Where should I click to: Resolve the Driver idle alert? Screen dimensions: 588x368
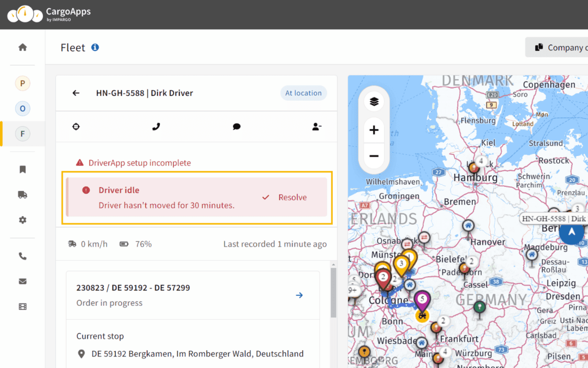285,197
